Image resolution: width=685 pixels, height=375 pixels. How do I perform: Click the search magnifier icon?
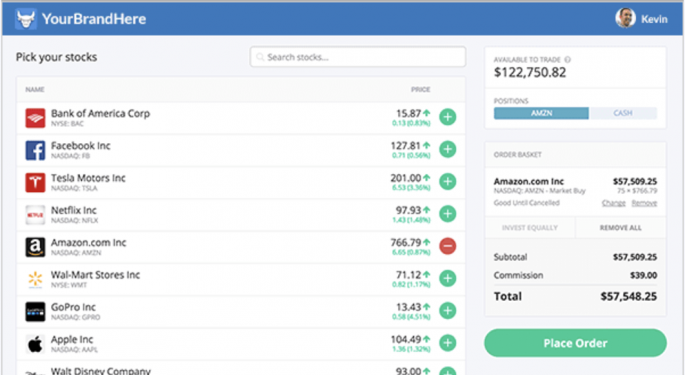coord(260,57)
